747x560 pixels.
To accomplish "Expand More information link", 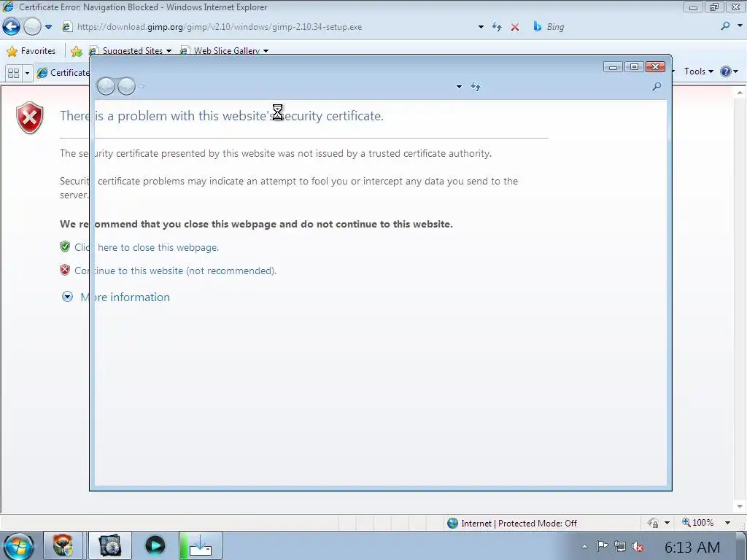I will point(125,297).
